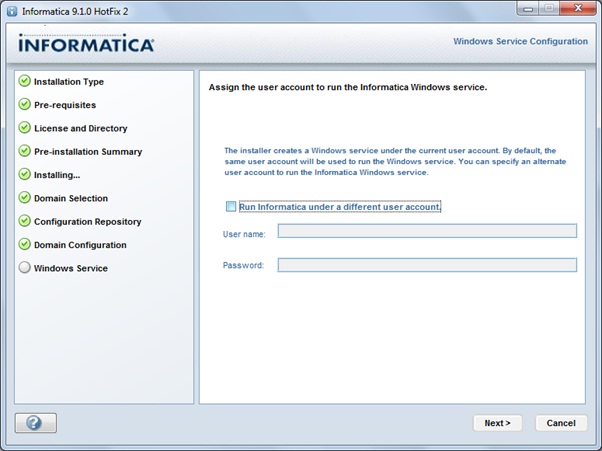Click the Domain Configuration checkmark icon

tap(25, 244)
